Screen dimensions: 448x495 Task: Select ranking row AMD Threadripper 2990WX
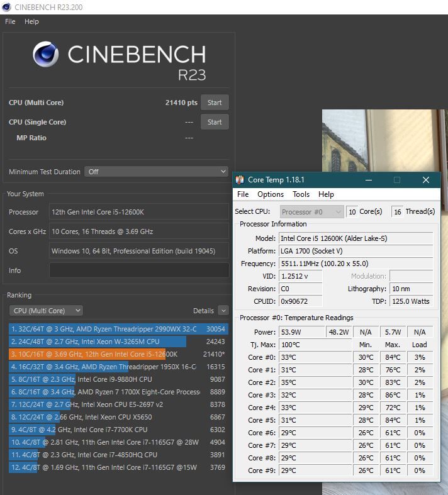tap(118, 329)
